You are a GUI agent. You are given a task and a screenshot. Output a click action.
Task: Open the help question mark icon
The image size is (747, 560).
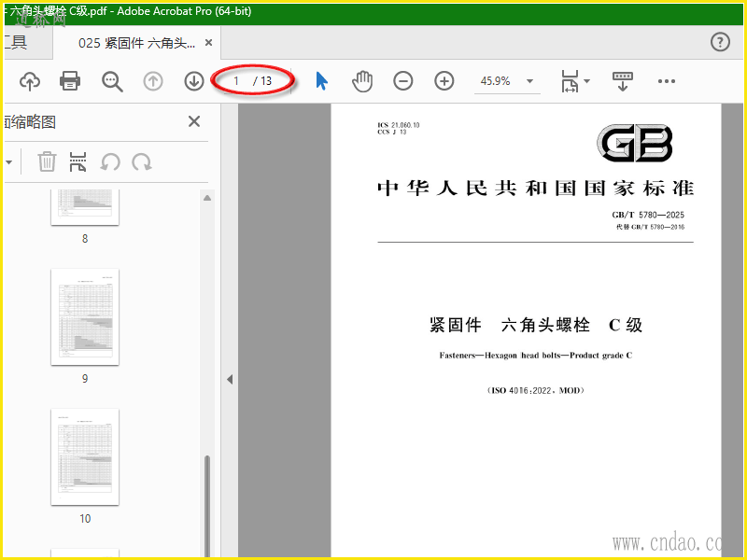pyautogui.click(x=720, y=42)
